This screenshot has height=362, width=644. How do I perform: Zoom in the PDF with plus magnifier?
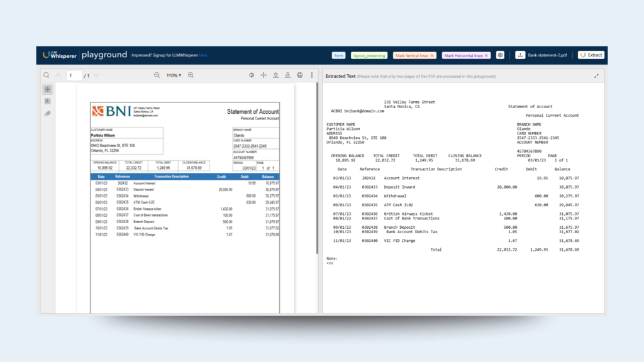point(191,75)
